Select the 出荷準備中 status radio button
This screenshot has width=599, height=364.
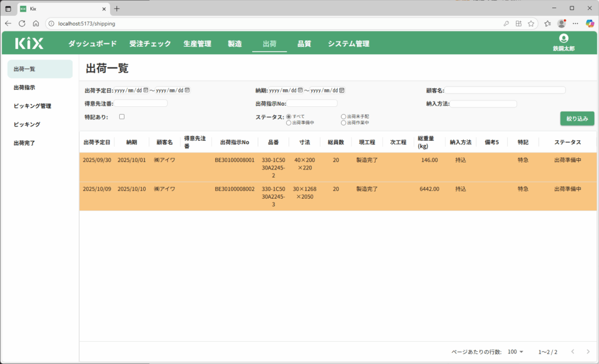pyautogui.click(x=289, y=123)
